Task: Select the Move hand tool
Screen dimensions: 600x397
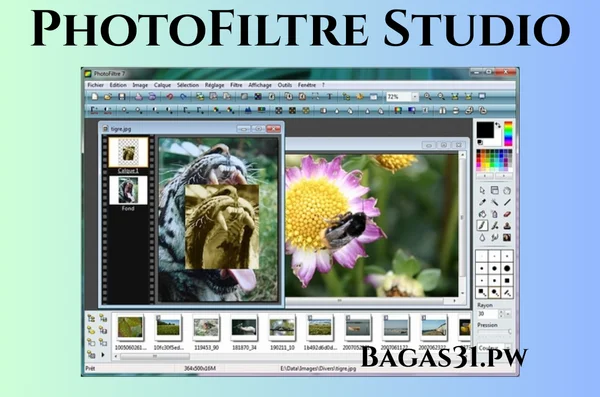Action: pos(507,190)
